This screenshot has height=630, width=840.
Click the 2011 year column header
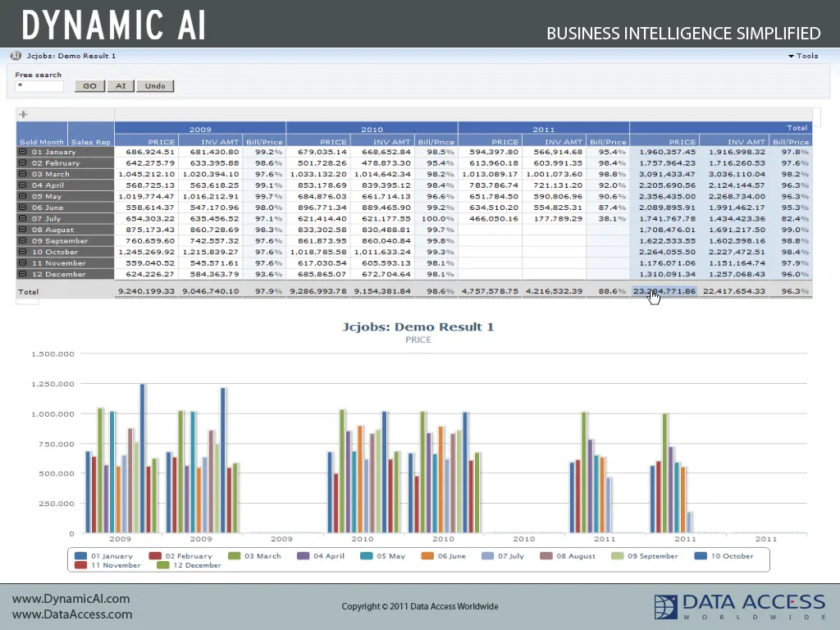point(544,129)
